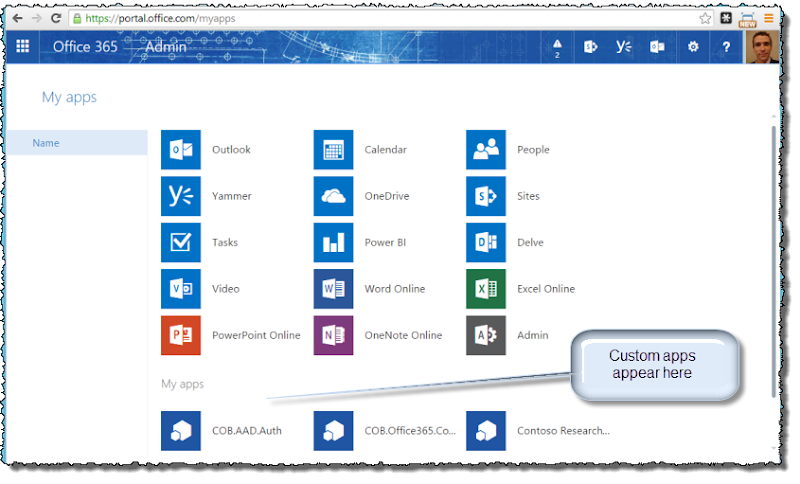
Task: Click the Outlook icon in the header
Action: point(657,46)
